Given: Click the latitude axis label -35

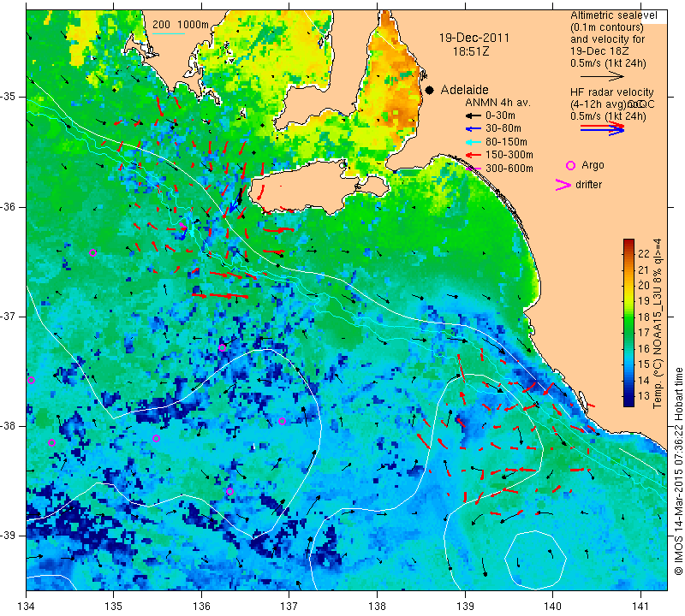Looking at the screenshot, I should click(8, 97).
